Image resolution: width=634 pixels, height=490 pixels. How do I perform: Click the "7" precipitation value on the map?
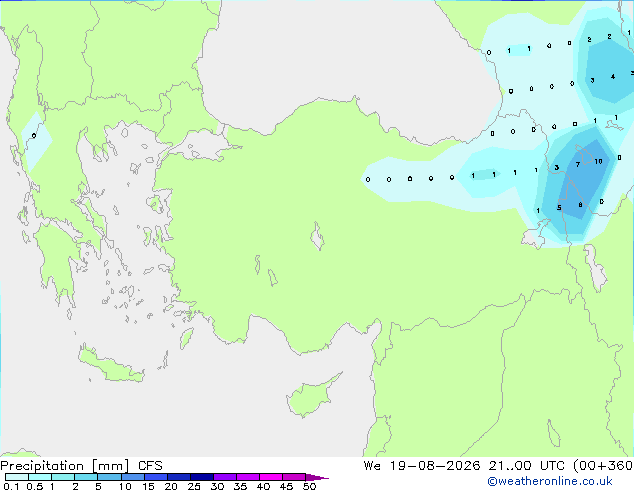(578, 165)
